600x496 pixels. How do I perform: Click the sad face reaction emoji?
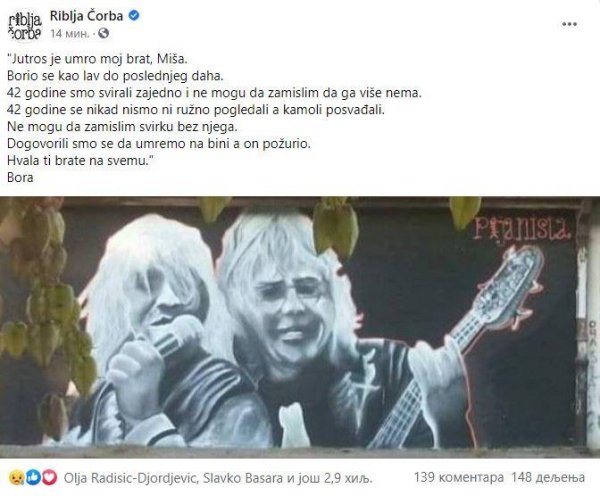[16, 478]
